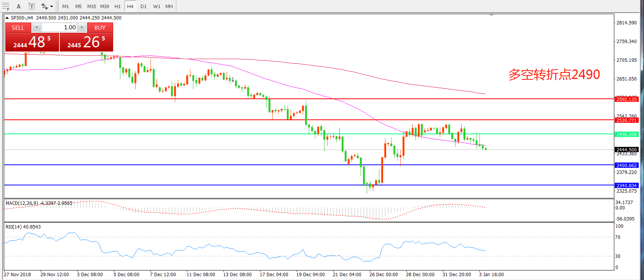Select the W1 weekly timeframe

point(157,6)
